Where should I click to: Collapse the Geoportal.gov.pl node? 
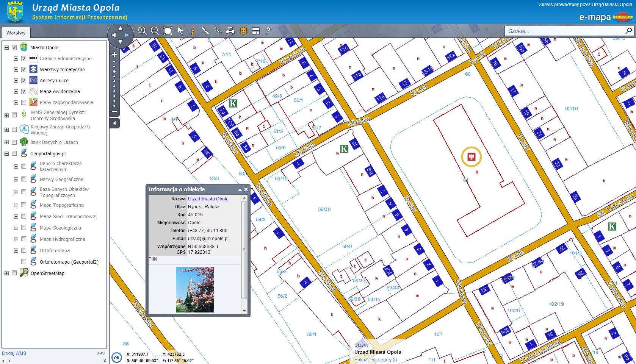pyautogui.click(x=6, y=154)
